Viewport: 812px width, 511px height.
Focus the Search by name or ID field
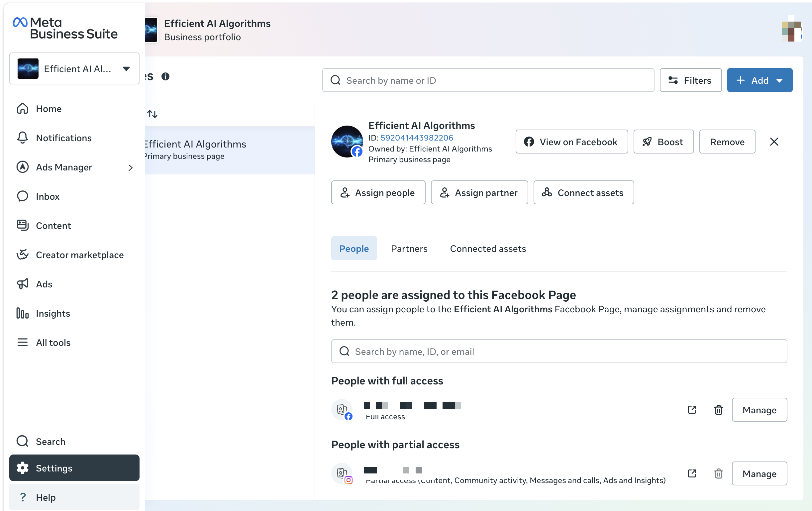(x=488, y=80)
